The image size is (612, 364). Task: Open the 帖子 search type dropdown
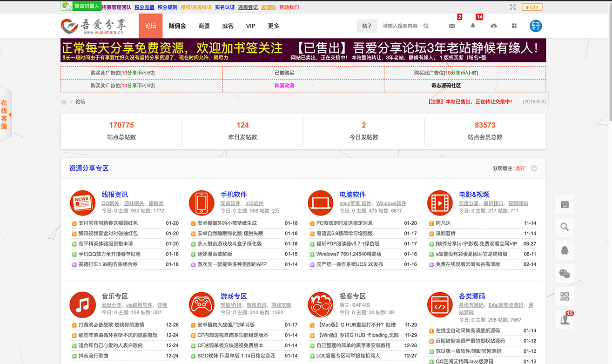(x=367, y=26)
